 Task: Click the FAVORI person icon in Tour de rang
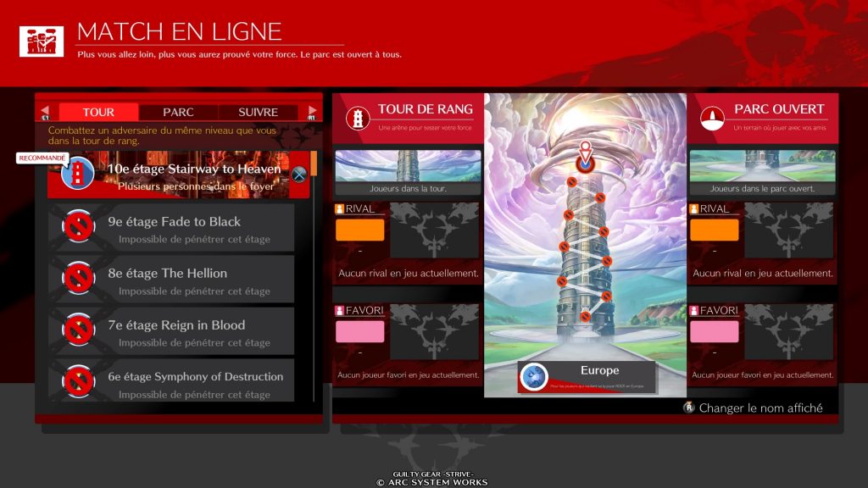339,311
